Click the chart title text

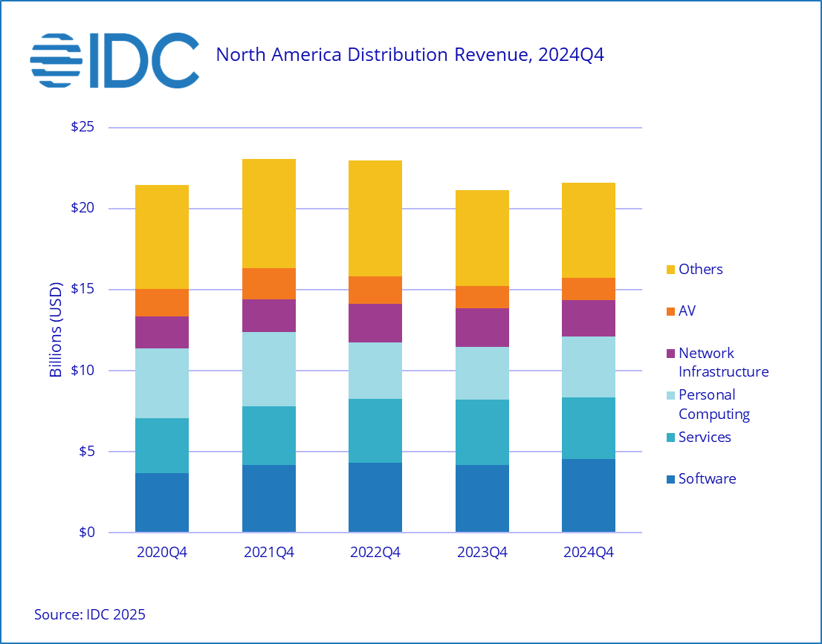410,55
